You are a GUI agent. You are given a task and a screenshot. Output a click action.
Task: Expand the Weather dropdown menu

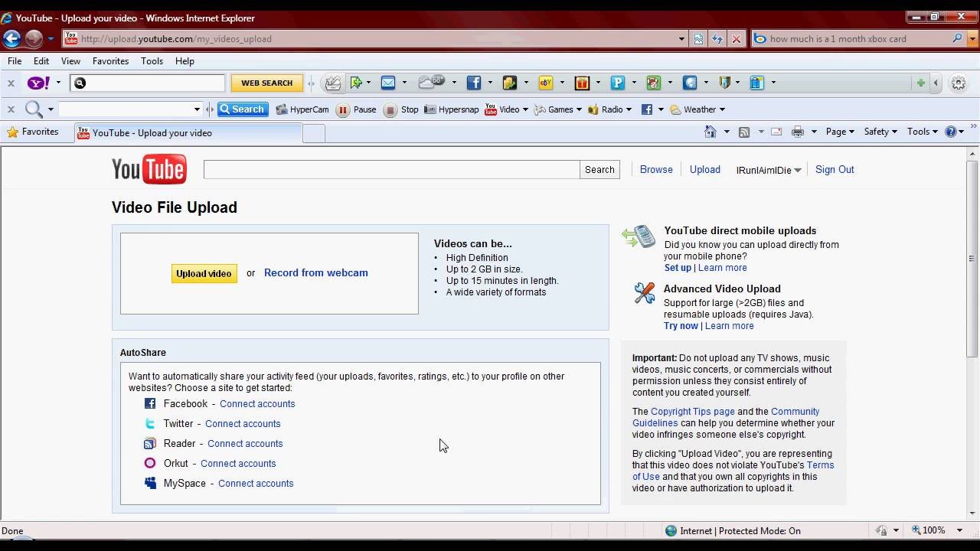tap(721, 109)
